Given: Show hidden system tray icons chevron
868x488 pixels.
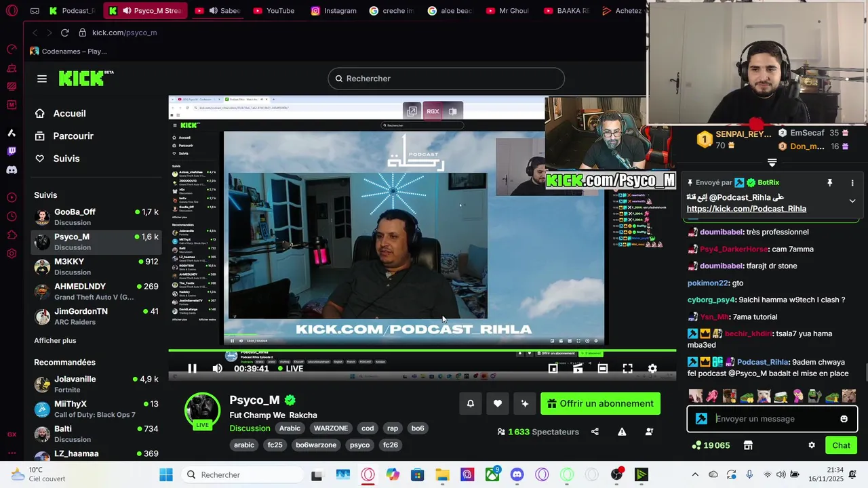Looking at the screenshot, I should click(695, 474).
